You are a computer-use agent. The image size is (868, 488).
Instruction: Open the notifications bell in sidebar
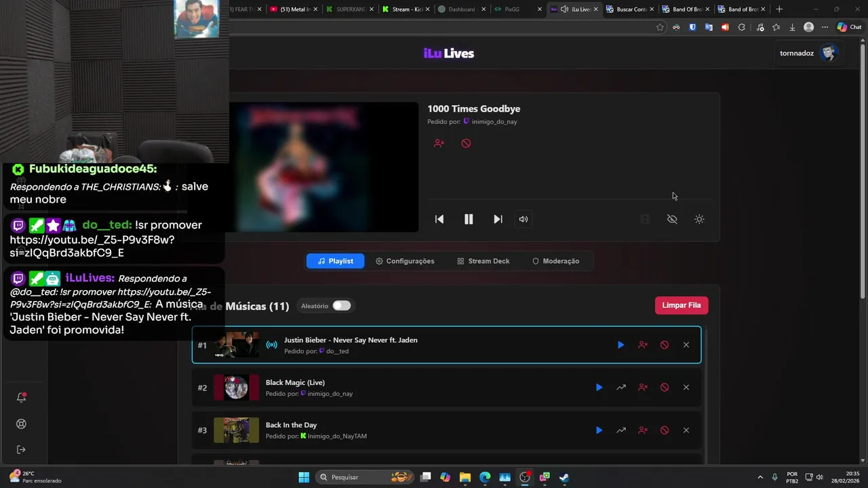[x=21, y=398]
